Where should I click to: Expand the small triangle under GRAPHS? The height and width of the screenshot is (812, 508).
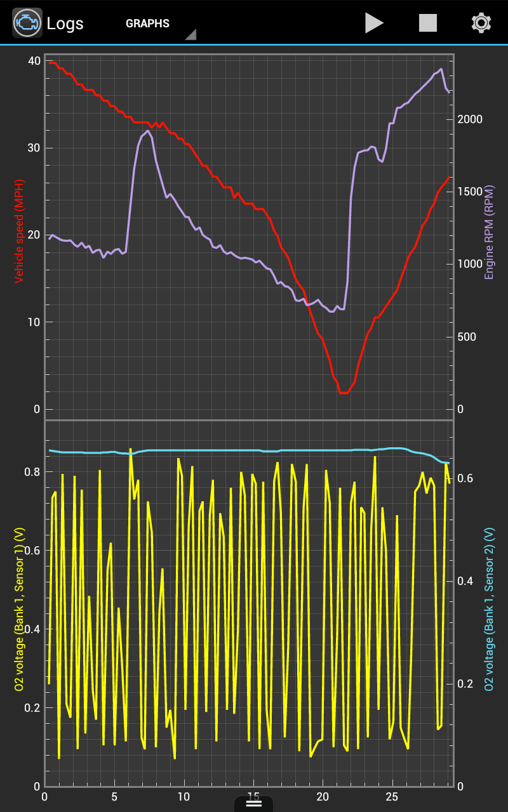coord(191,35)
